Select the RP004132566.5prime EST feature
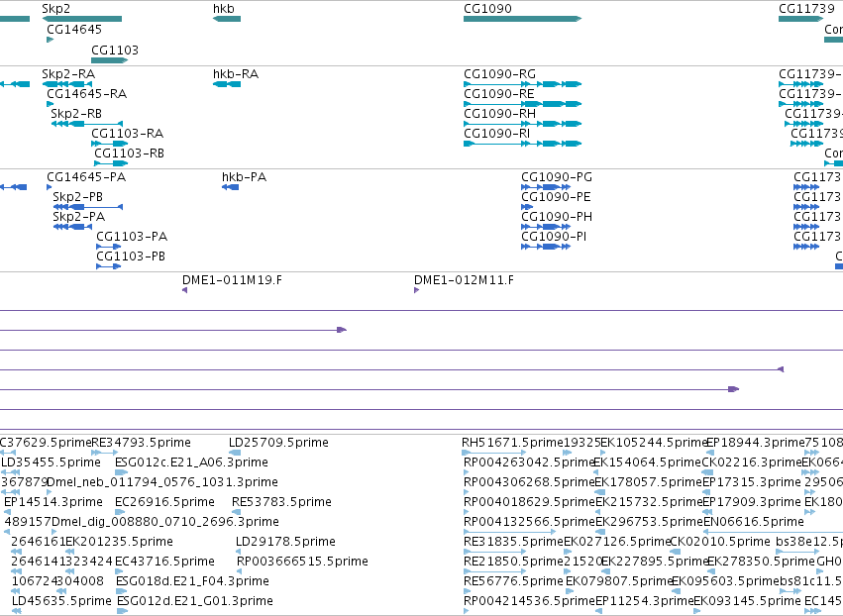Viewport: 843px width, 616px height. [510, 532]
